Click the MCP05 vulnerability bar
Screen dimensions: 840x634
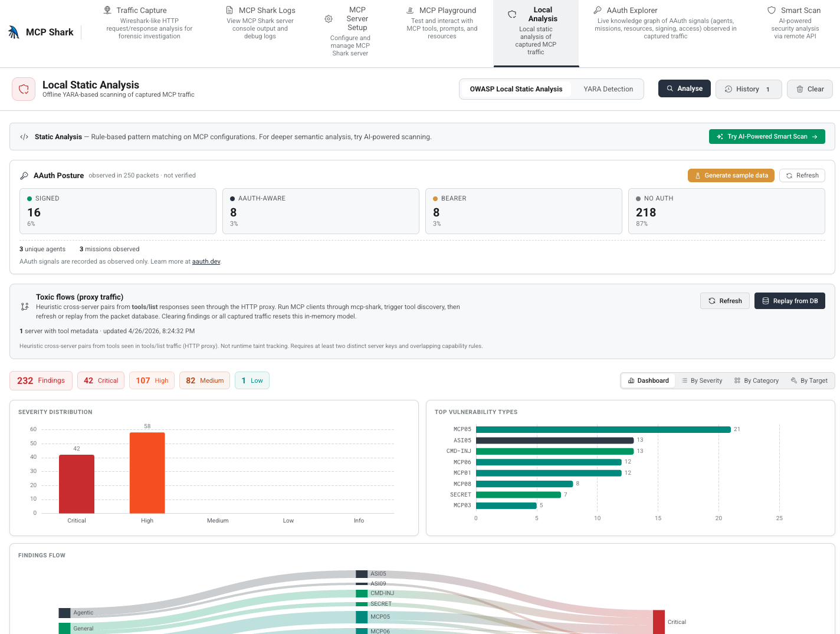click(603, 429)
